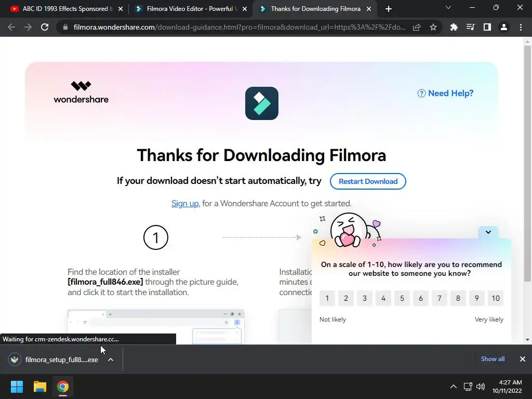Rate 7 on the recommendation survey
This screenshot has width=532, height=399.
439,298
